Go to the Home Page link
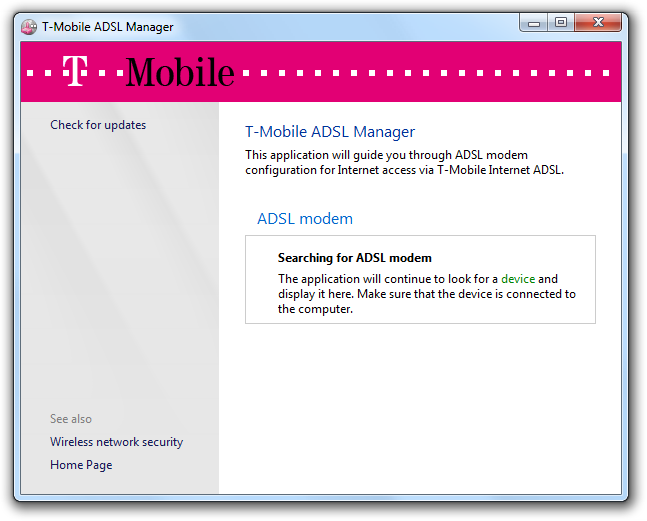Image resolution: width=647 pixels, height=521 pixels. [81, 465]
